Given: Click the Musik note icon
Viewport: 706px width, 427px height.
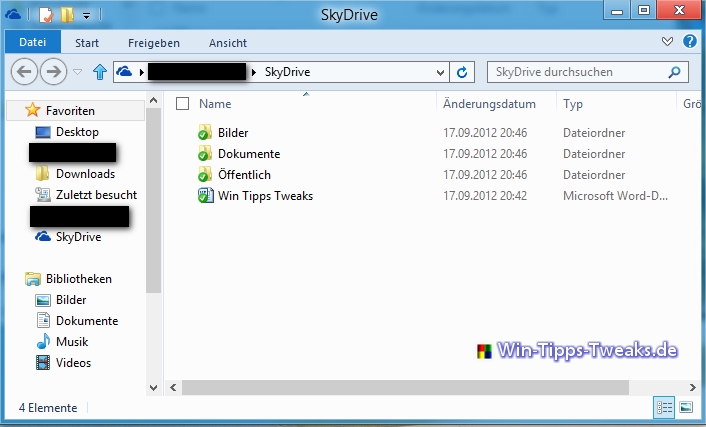Looking at the screenshot, I should (43, 341).
